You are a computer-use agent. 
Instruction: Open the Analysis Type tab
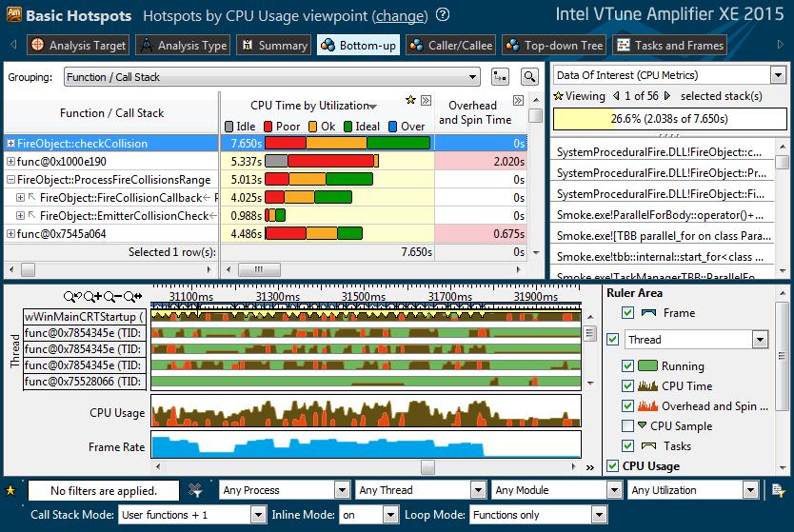pos(183,45)
